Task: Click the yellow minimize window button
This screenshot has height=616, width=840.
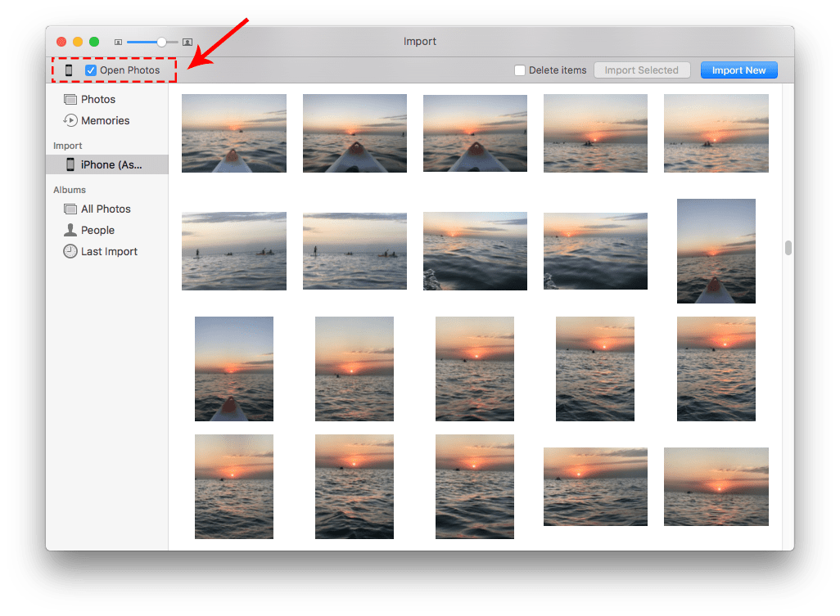Action: (x=78, y=42)
